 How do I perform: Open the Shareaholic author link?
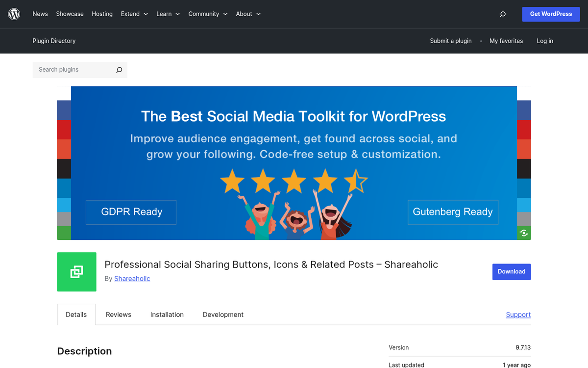pos(132,278)
